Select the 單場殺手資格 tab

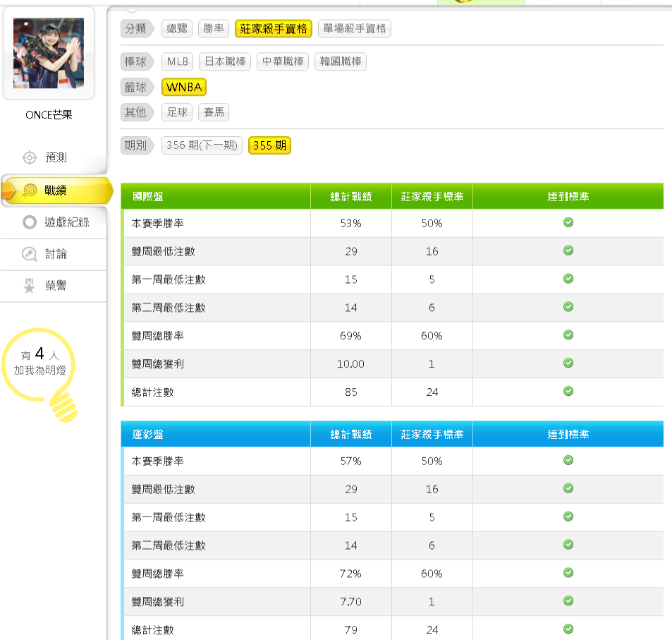355,29
